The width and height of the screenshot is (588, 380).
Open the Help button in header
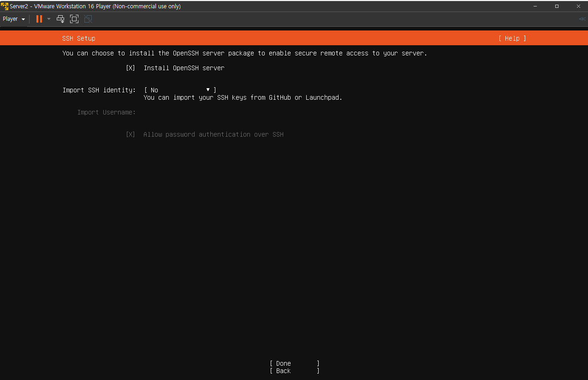click(x=512, y=38)
